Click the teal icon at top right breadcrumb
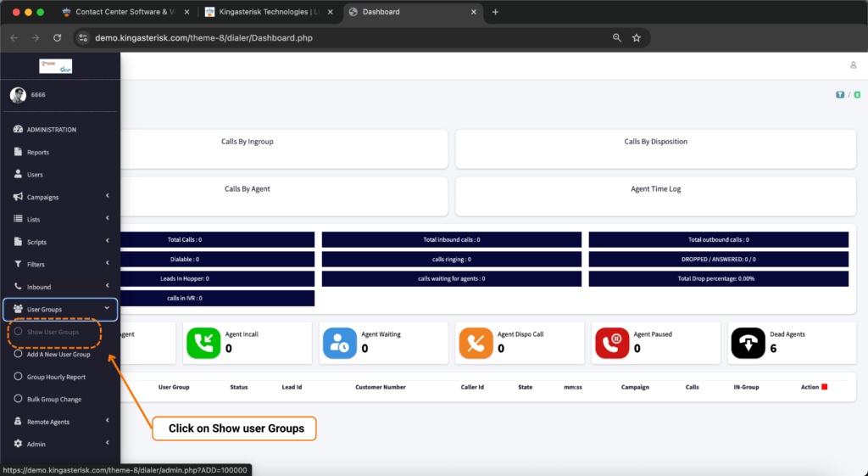Image resolution: width=868 pixels, height=476 pixels. [840, 95]
